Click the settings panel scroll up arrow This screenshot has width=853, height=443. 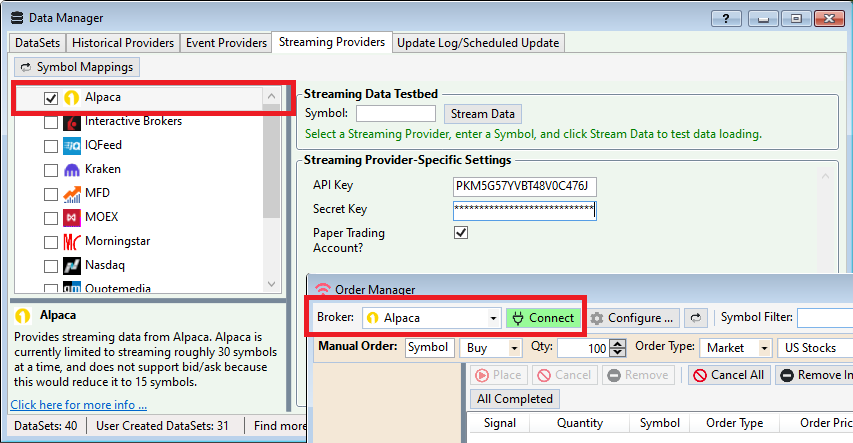tap(825, 176)
